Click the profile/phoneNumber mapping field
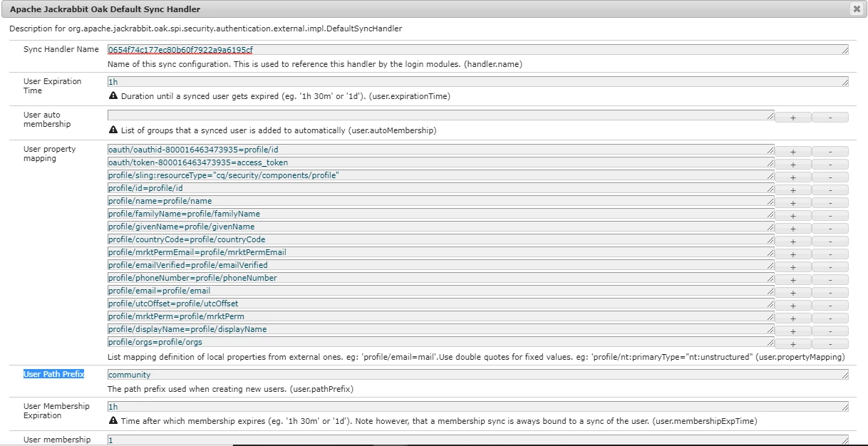 [441, 278]
